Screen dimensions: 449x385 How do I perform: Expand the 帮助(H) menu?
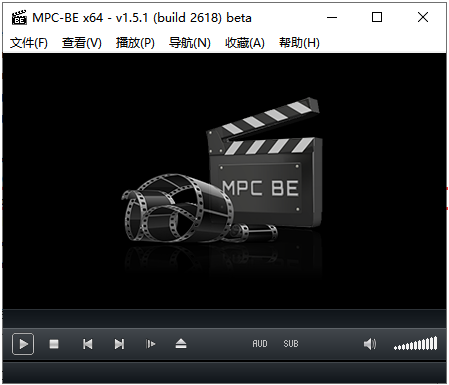point(299,43)
